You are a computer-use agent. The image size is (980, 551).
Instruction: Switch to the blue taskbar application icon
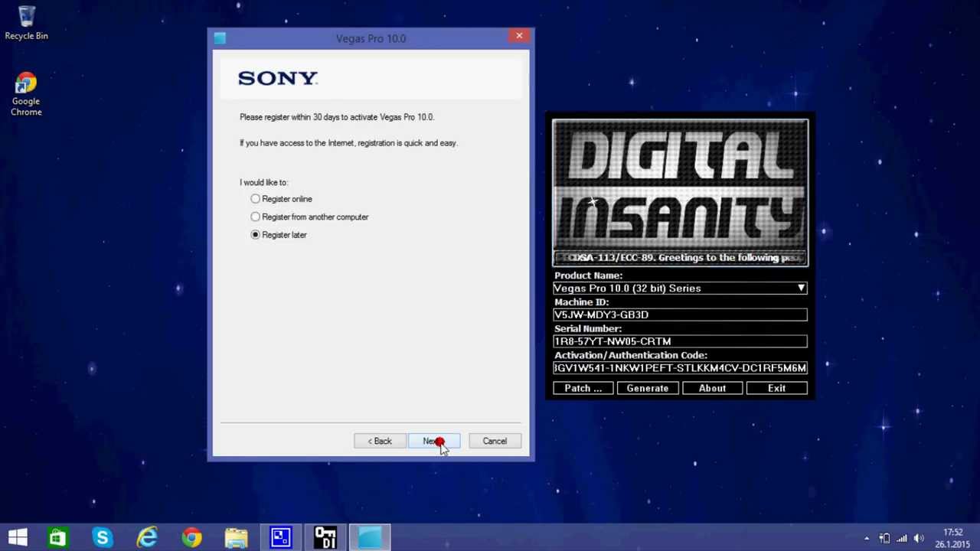280,537
